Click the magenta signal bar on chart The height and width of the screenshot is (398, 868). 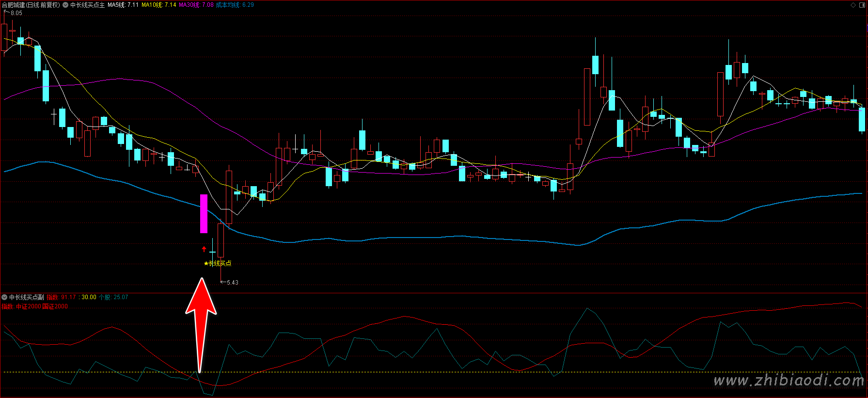coord(204,214)
